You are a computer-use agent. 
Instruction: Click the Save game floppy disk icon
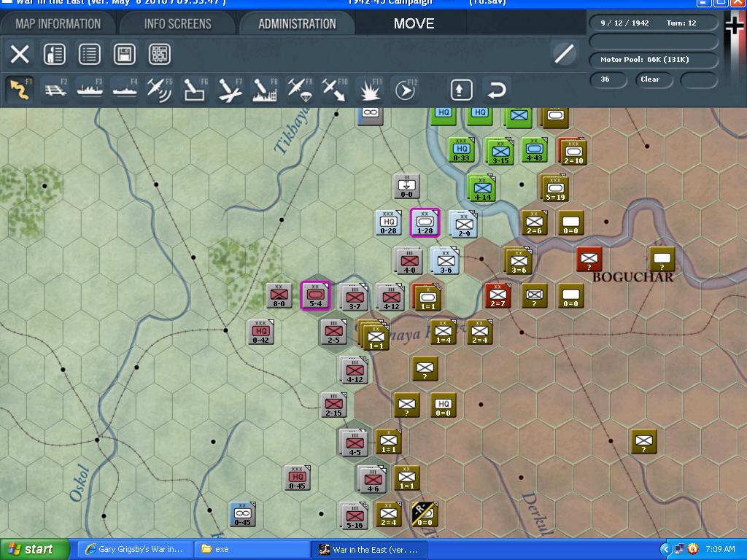124,54
